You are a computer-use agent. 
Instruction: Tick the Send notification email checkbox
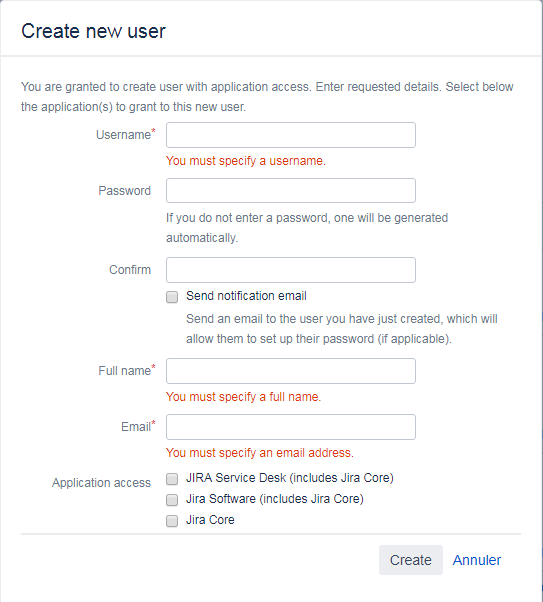[172, 297]
